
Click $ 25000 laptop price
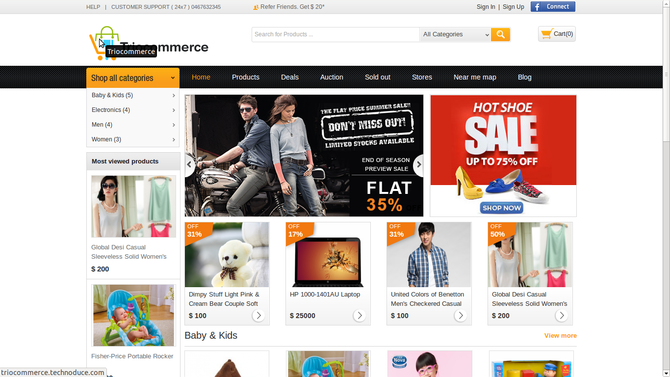[303, 315]
